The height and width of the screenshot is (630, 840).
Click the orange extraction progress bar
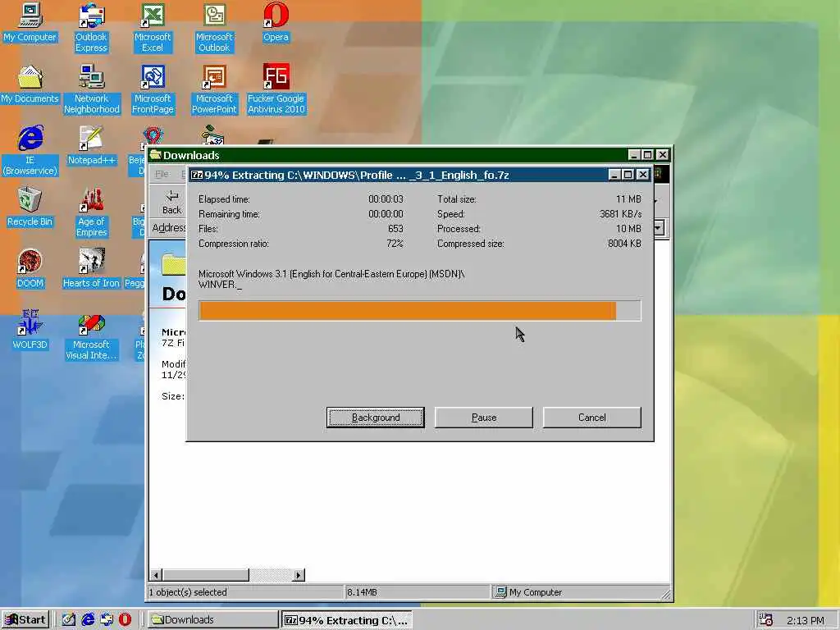click(x=420, y=311)
